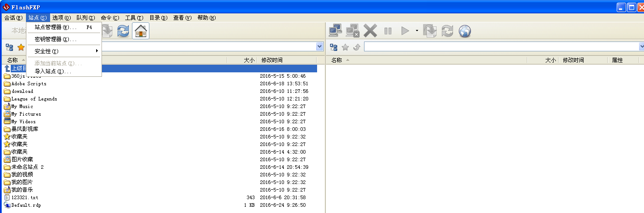Click the remote 属性 column header
Viewport: 644px width, 213px height.
pyautogui.click(x=617, y=60)
